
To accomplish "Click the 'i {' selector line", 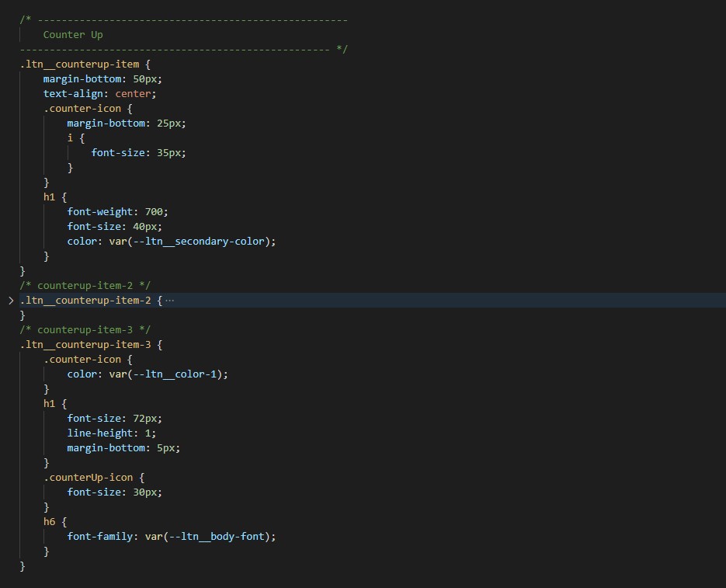I will 76,138.
